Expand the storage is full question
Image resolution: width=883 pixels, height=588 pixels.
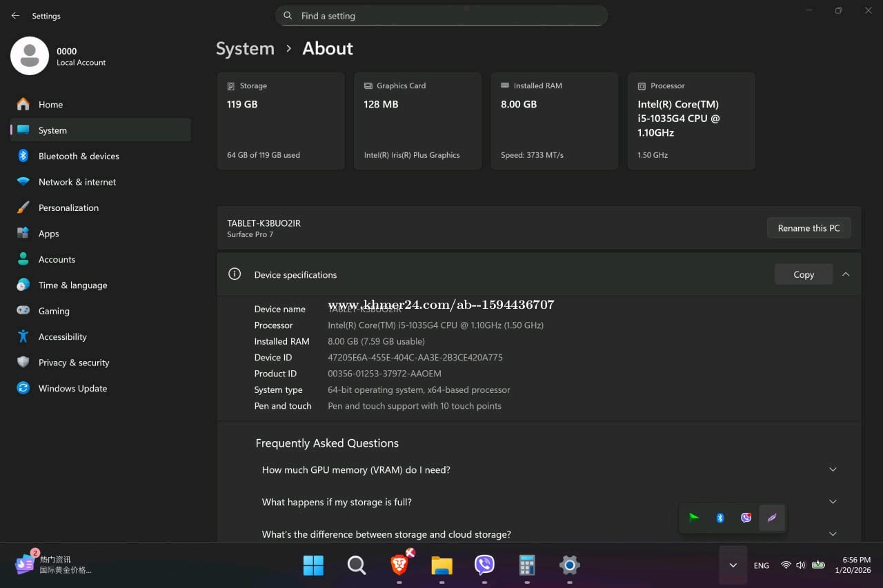833,502
